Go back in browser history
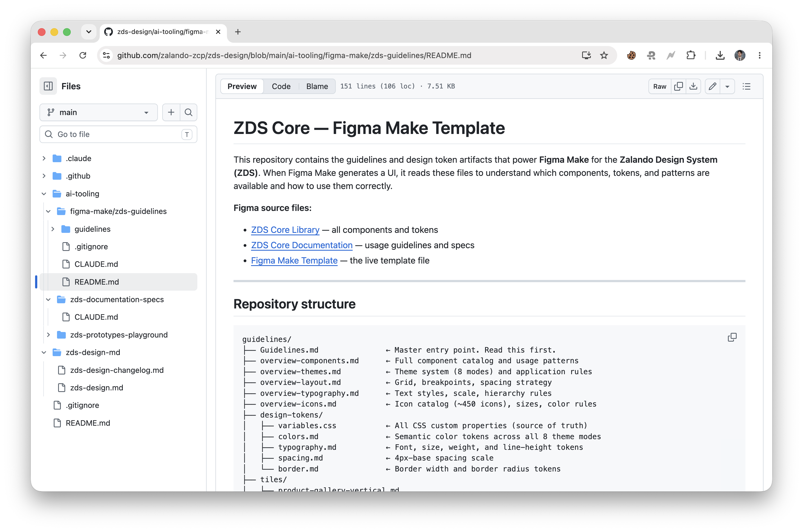 click(44, 55)
